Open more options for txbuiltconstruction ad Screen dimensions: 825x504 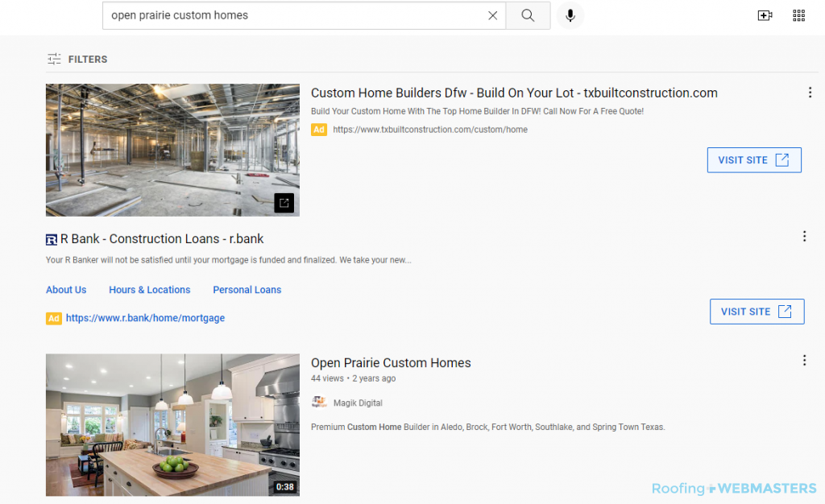tap(810, 93)
